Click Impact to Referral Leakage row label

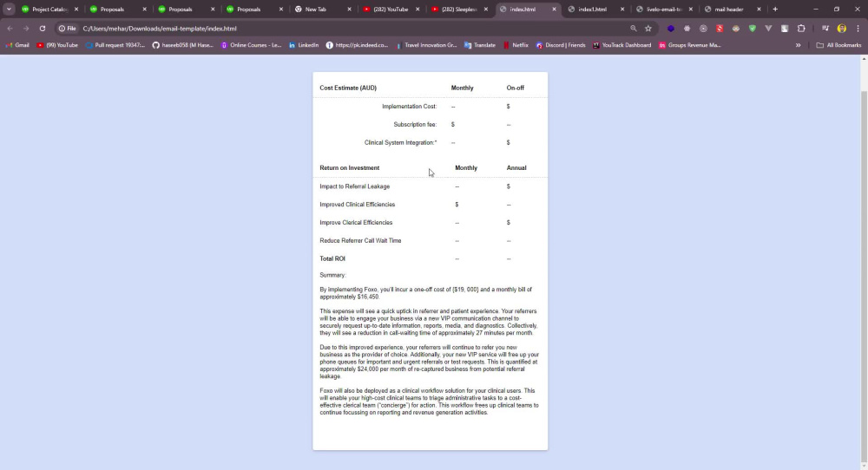[x=354, y=186]
